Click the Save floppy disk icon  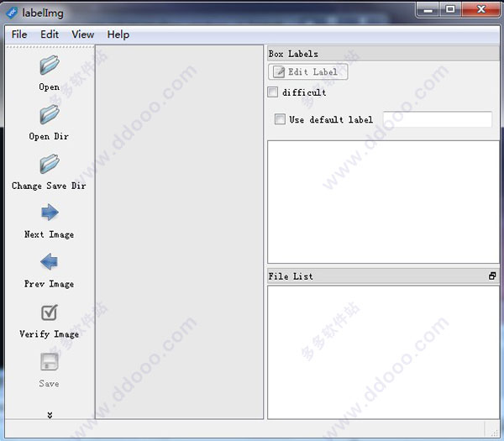point(50,362)
